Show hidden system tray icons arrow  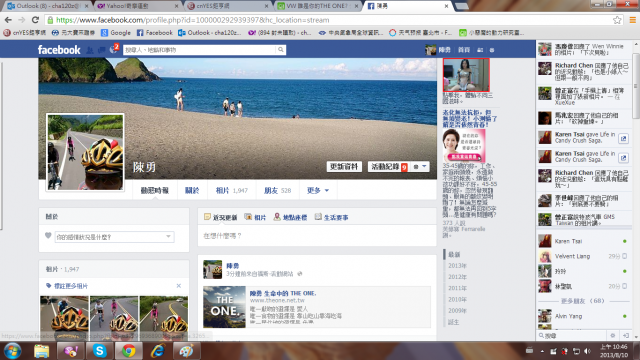542,351
